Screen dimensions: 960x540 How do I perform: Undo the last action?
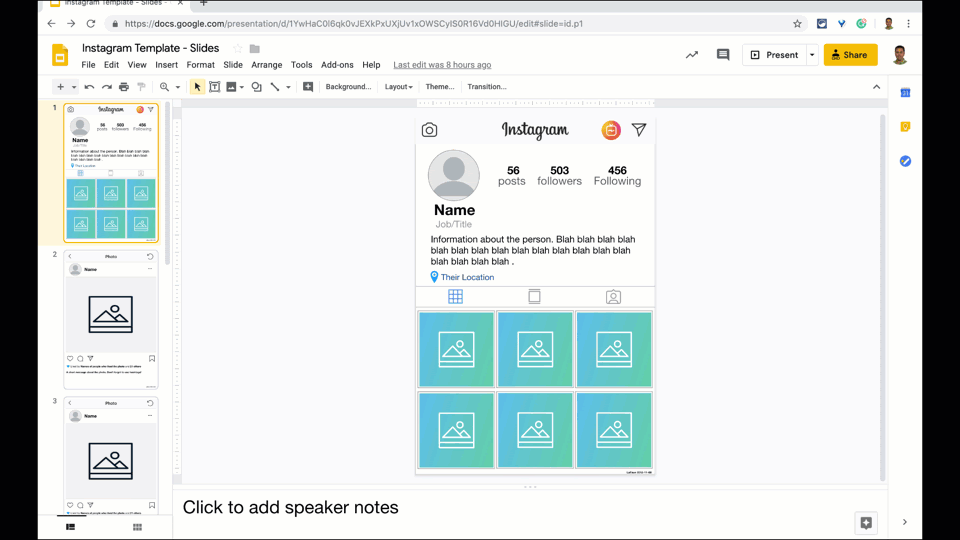(x=89, y=87)
